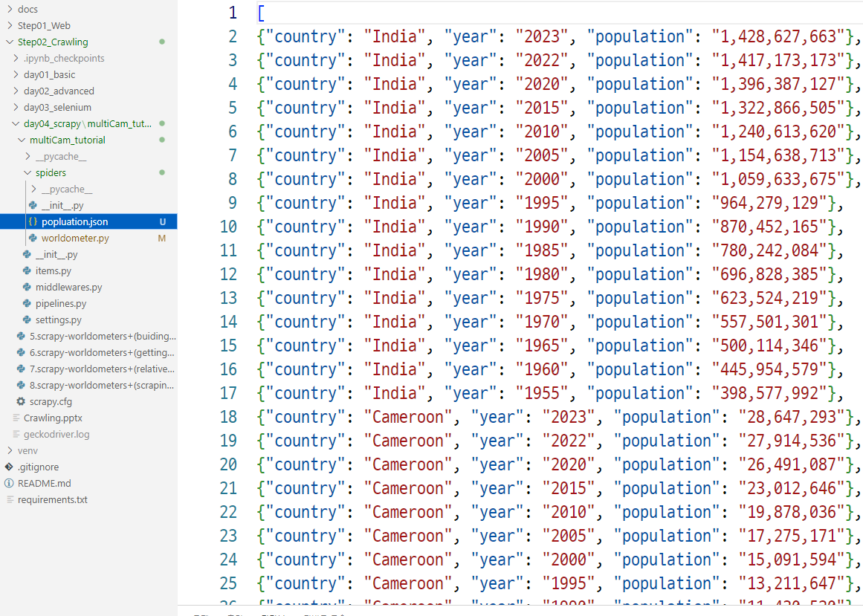The height and width of the screenshot is (616, 863).
Task: Click the info icon beside README.md
Action: [x=9, y=484]
